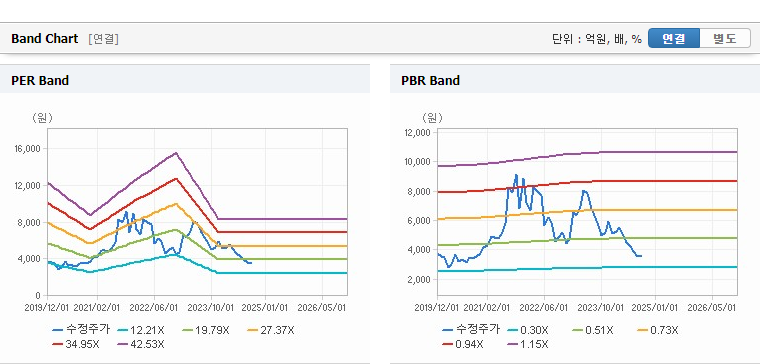Toggle 42.53X legend series

pyautogui.click(x=142, y=344)
